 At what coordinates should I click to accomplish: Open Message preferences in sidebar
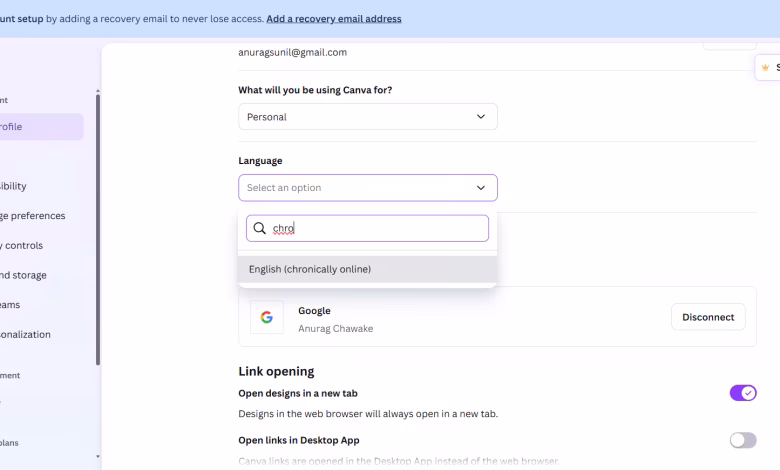pyautogui.click(x=33, y=216)
